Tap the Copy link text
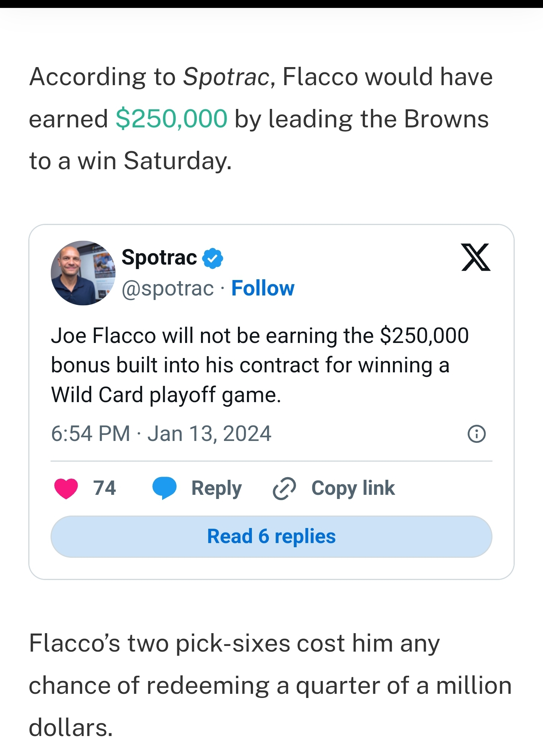This screenshot has height=756, width=543. (x=353, y=488)
